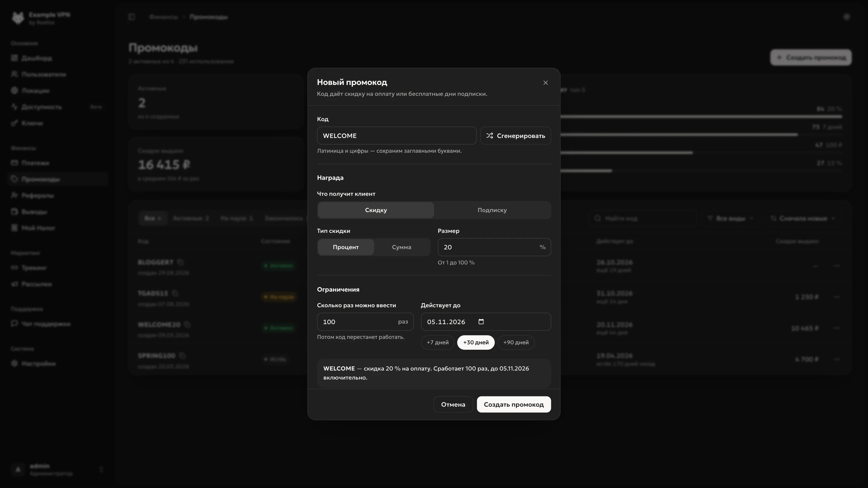Choose Сумма as discount type

coord(401,247)
